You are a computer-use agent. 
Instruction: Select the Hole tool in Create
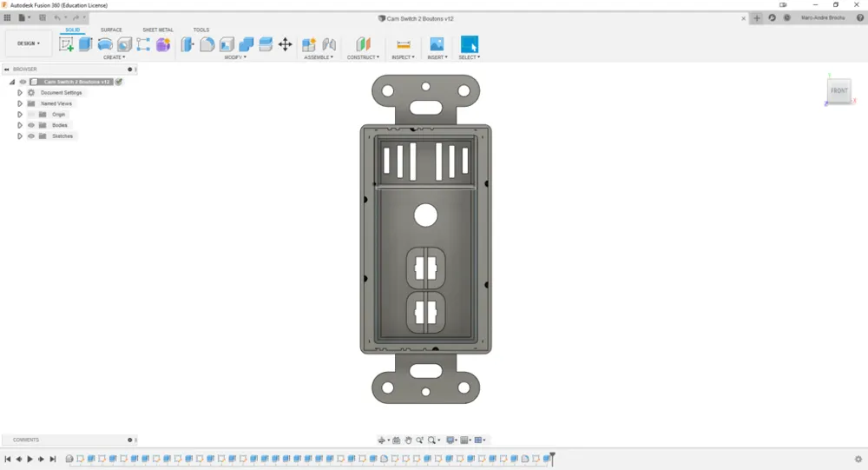(x=124, y=44)
